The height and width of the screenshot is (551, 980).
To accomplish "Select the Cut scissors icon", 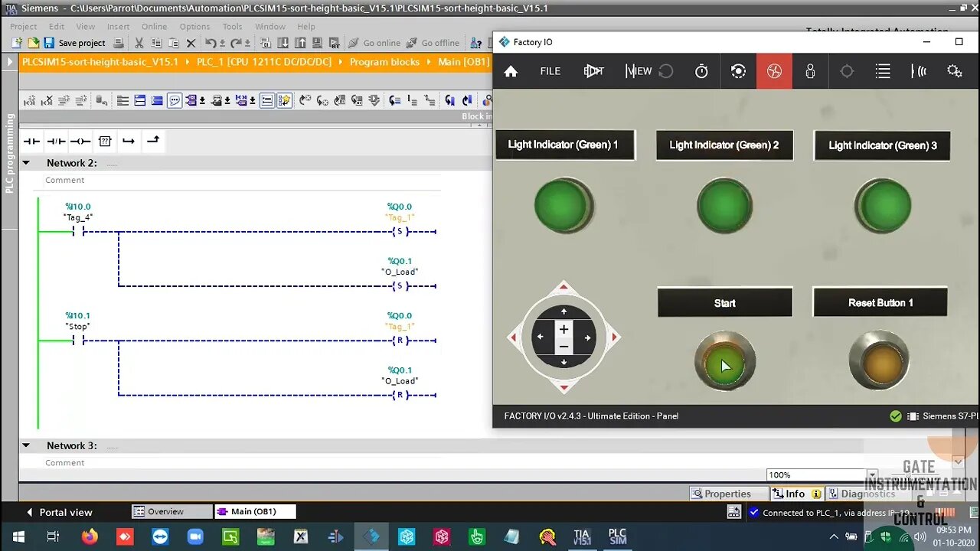I will (x=139, y=43).
